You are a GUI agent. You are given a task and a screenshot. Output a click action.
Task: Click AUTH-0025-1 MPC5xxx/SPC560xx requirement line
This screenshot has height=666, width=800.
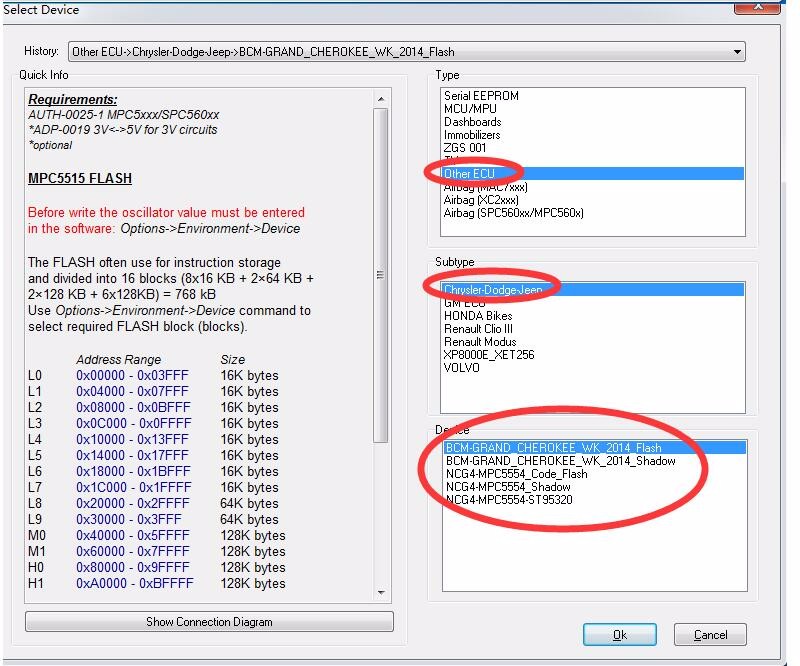tap(123, 115)
